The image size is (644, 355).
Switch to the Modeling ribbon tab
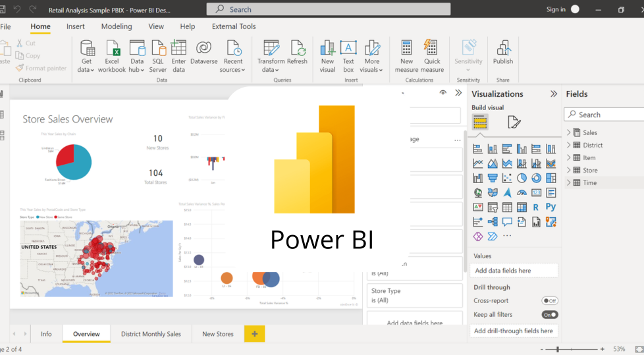click(x=117, y=26)
